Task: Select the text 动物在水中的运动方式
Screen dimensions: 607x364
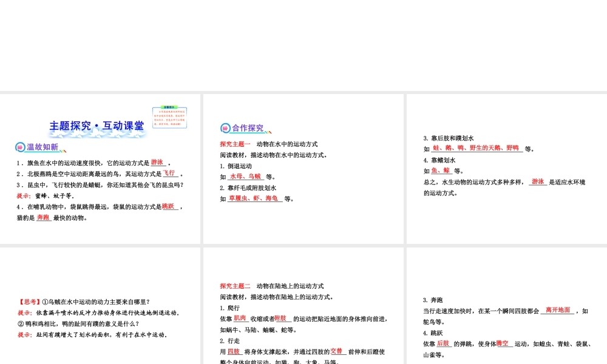Action: (287, 144)
